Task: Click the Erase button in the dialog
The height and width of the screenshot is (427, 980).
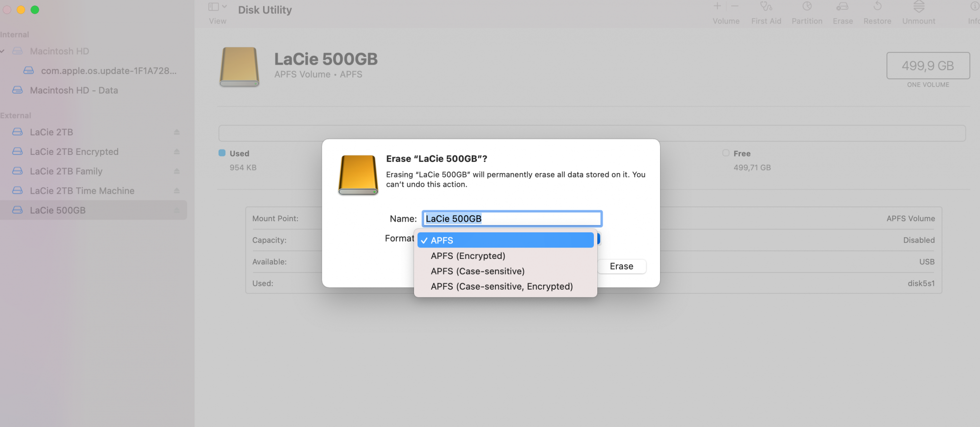Action: click(x=621, y=266)
